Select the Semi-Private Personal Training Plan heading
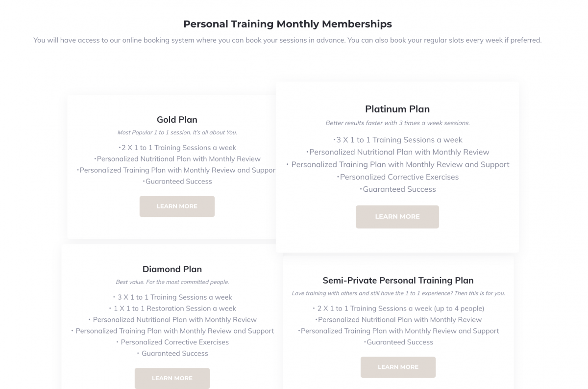588x389 pixels. point(398,281)
